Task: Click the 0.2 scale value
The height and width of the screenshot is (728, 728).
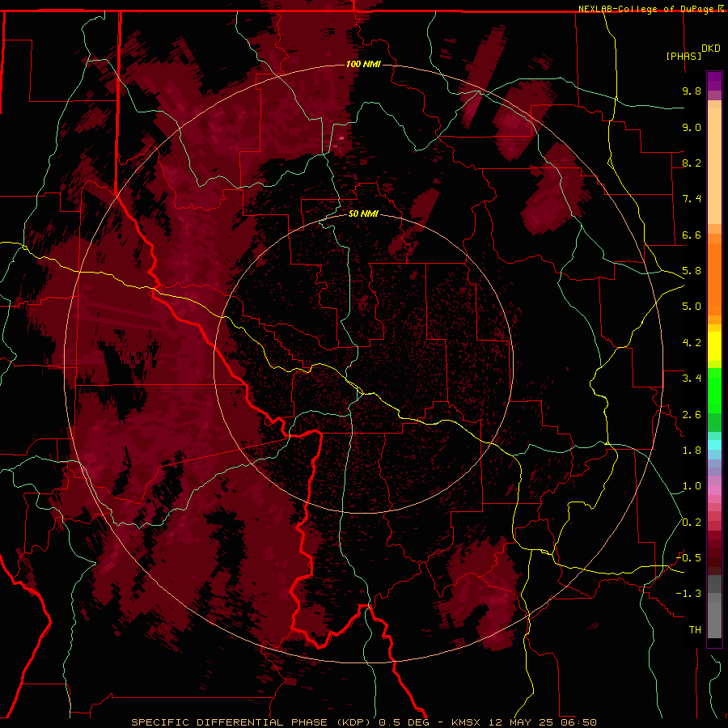Action: click(x=692, y=523)
